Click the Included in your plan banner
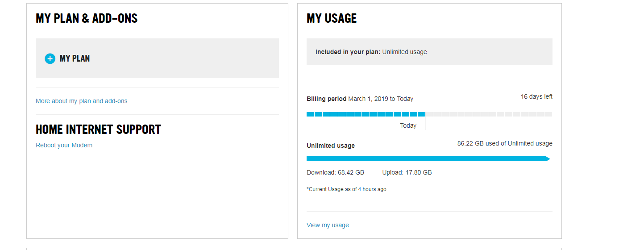The width and height of the screenshot is (644, 250). [429, 52]
